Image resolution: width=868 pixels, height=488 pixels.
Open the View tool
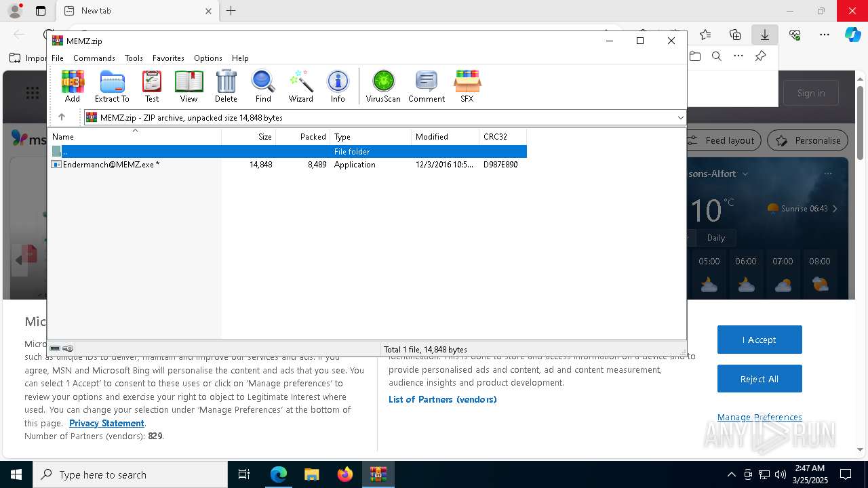click(189, 86)
